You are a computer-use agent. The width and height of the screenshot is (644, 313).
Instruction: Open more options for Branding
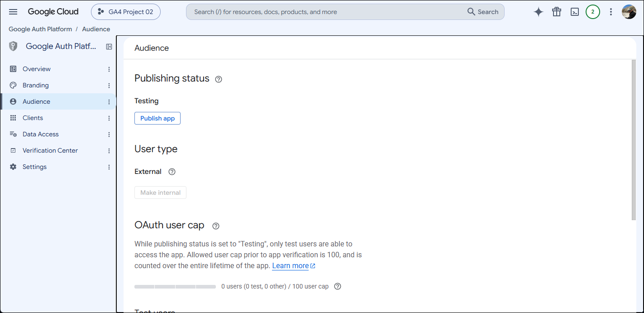point(109,85)
